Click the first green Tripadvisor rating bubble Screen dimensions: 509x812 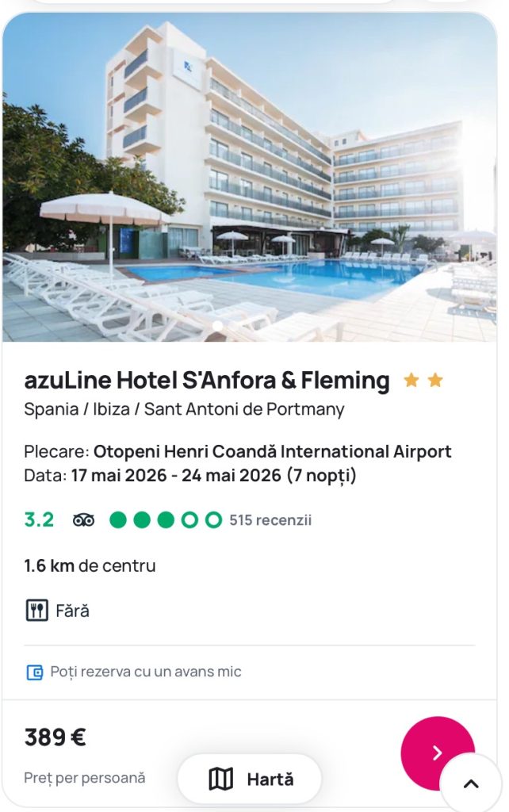(x=118, y=520)
